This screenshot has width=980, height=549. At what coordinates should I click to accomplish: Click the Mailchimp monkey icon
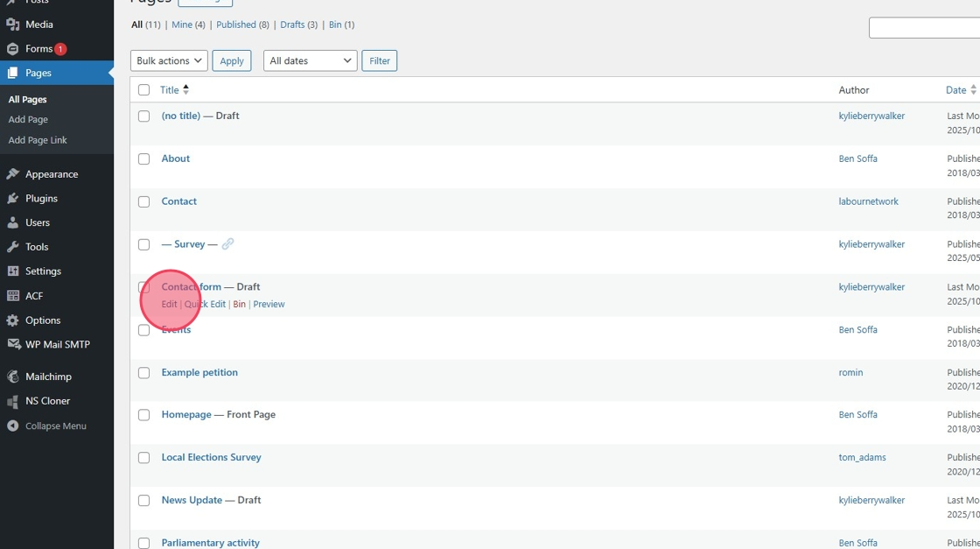pyautogui.click(x=12, y=377)
